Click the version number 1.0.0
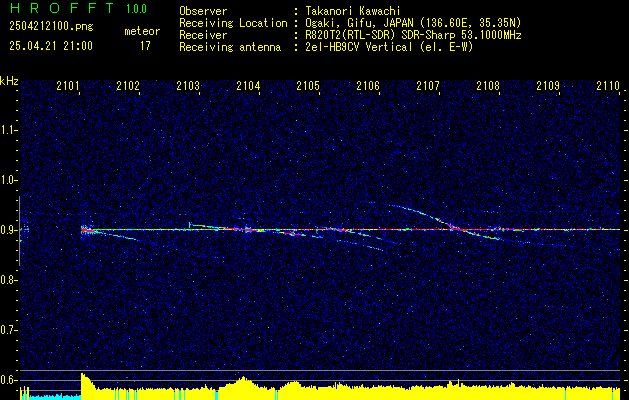The width and height of the screenshot is (629, 400). tap(136, 9)
